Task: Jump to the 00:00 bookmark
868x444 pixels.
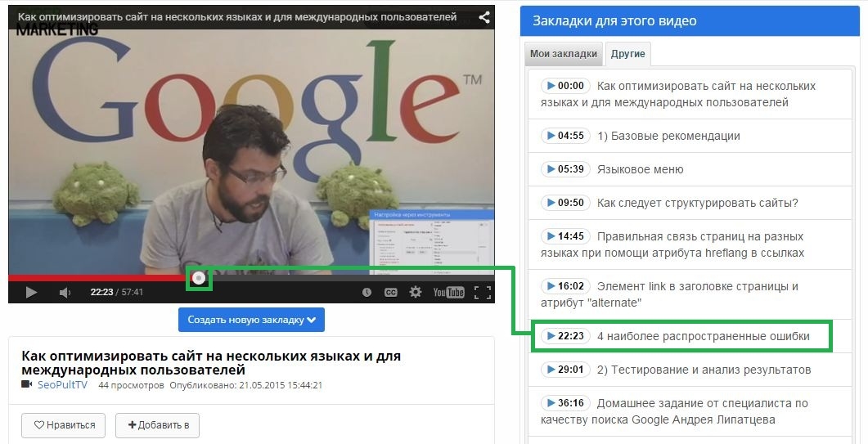Action: [x=565, y=86]
